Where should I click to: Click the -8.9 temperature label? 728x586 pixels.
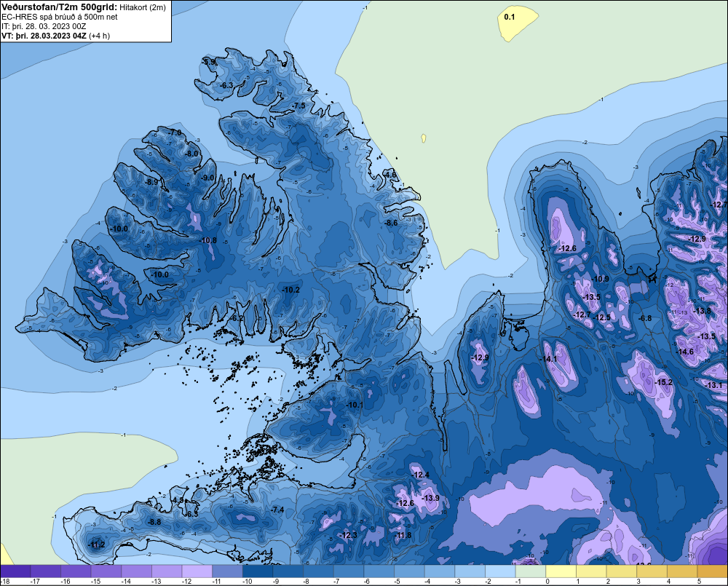coord(151,183)
